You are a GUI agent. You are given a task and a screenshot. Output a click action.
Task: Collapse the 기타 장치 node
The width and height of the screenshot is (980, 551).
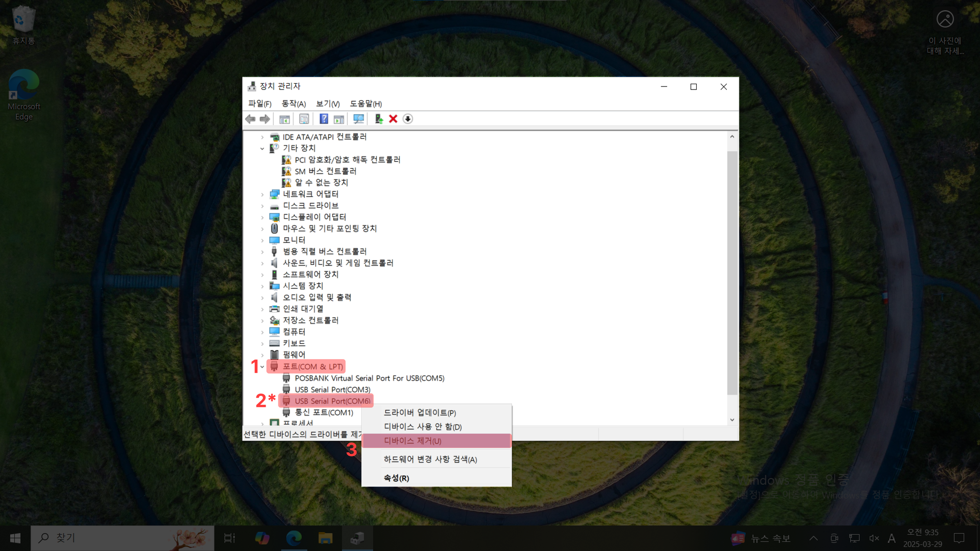pos(262,148)
